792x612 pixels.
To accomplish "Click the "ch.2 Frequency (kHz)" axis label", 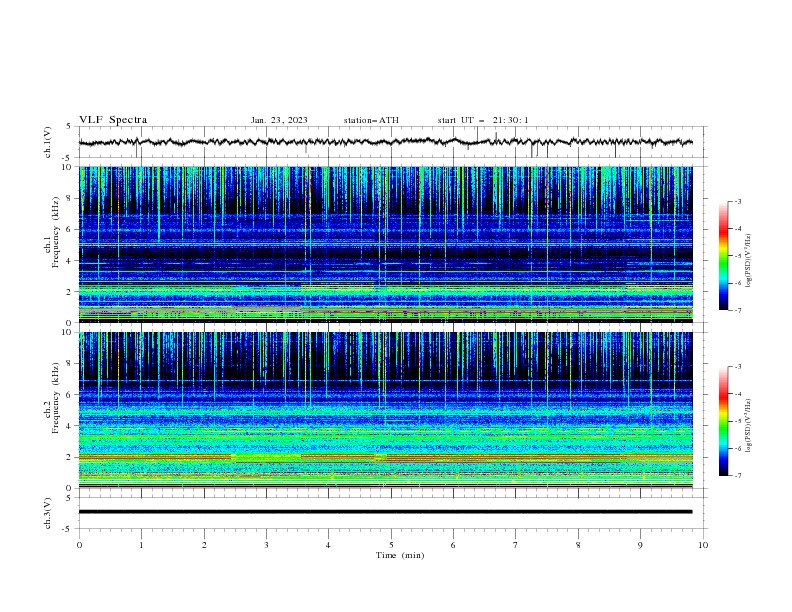I will [52, 398].
